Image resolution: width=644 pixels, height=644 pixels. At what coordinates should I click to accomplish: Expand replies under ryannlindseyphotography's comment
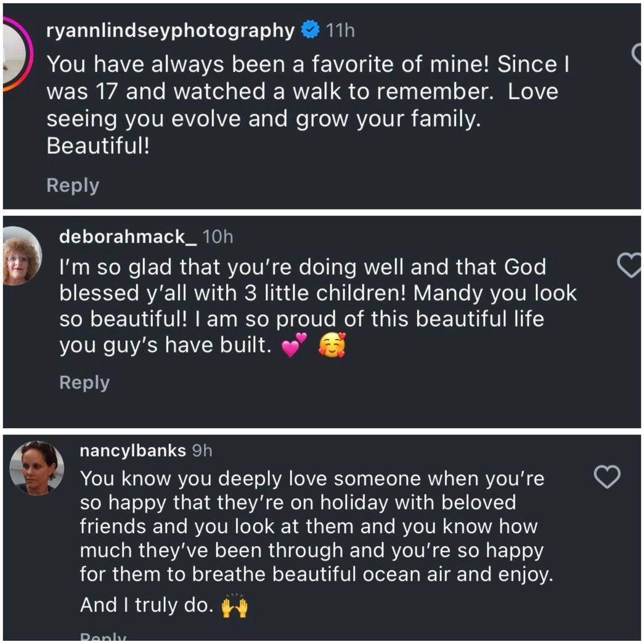73,185
